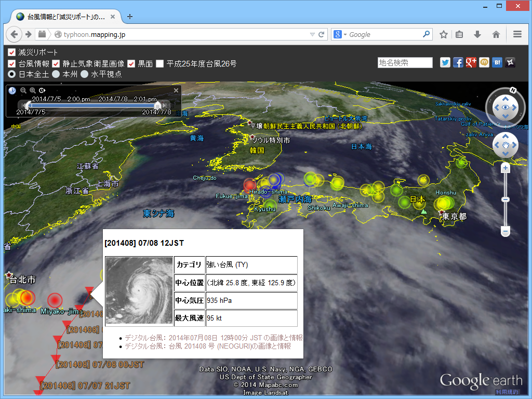Enable the 平成25年度台風26号 checkbox
Viewport: 532px width, 399px height.
tap(160, 63)
